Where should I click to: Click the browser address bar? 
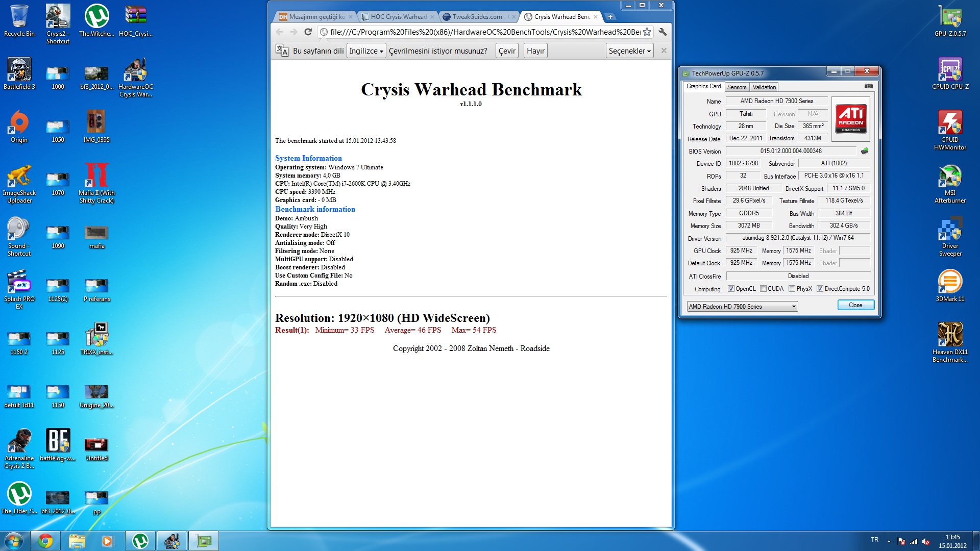(x=484, y=32)
